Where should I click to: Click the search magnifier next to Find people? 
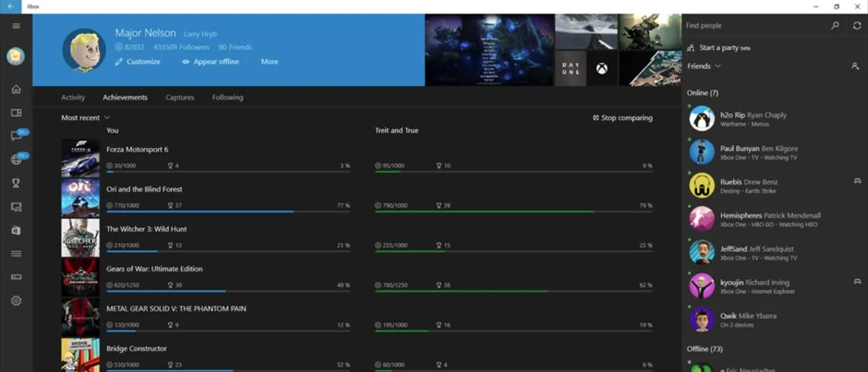[x=835, y=25]
